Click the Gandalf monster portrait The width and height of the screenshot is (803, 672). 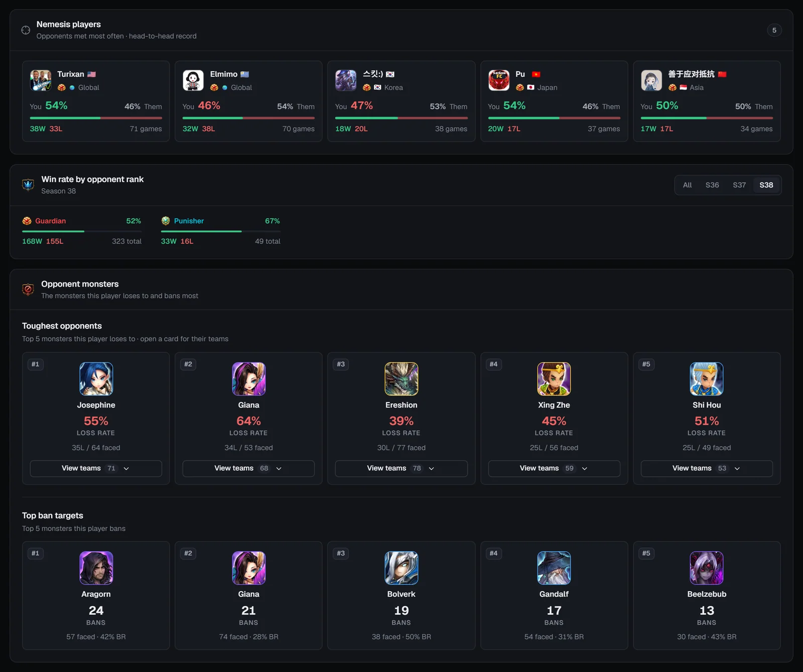(554, 568)
